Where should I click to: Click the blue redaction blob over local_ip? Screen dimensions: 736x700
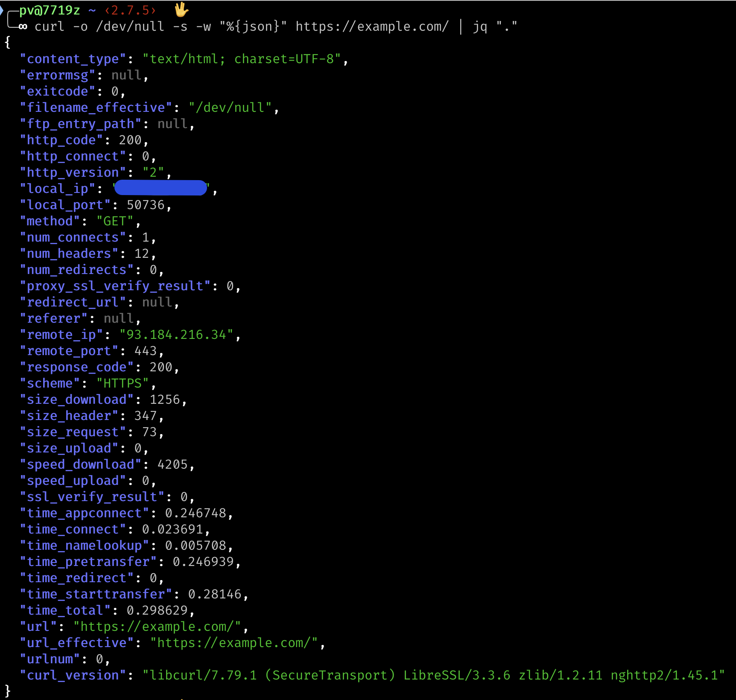coord(161,188)
